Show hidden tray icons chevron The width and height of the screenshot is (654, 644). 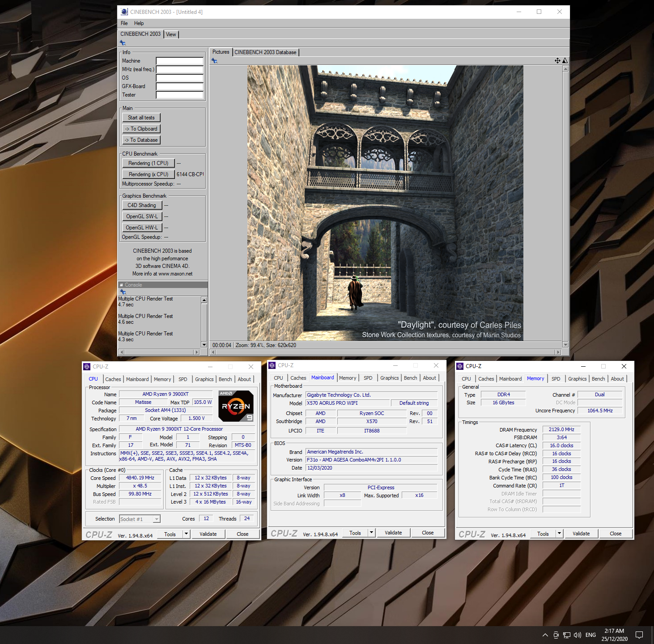(545, 635)
